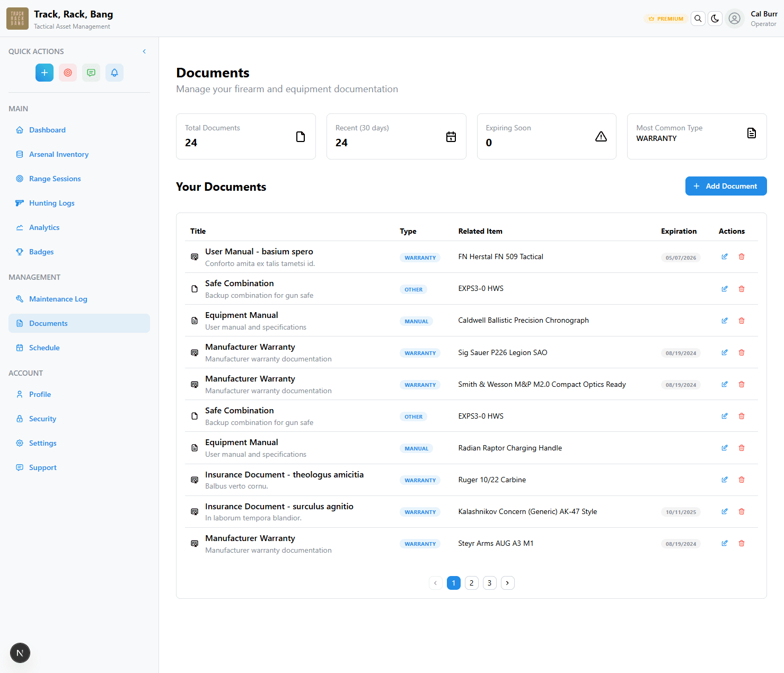Edit the User Manual basium spero document

point(725,256)
